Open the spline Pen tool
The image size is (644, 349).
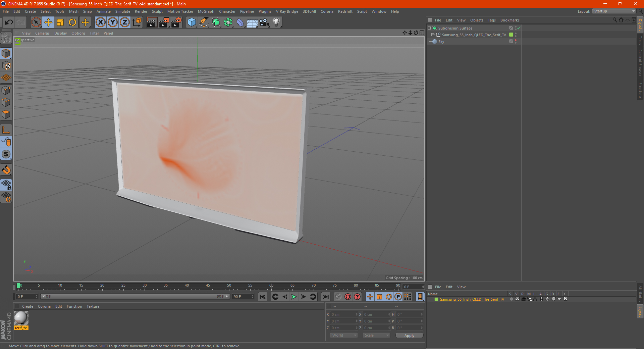point(204,22)
